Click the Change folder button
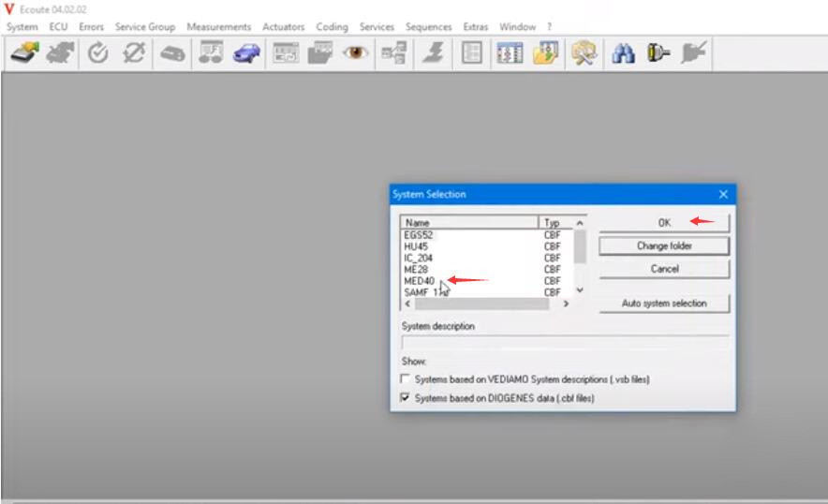Screen dimensions: 828x504 click(x=664, y=246)
